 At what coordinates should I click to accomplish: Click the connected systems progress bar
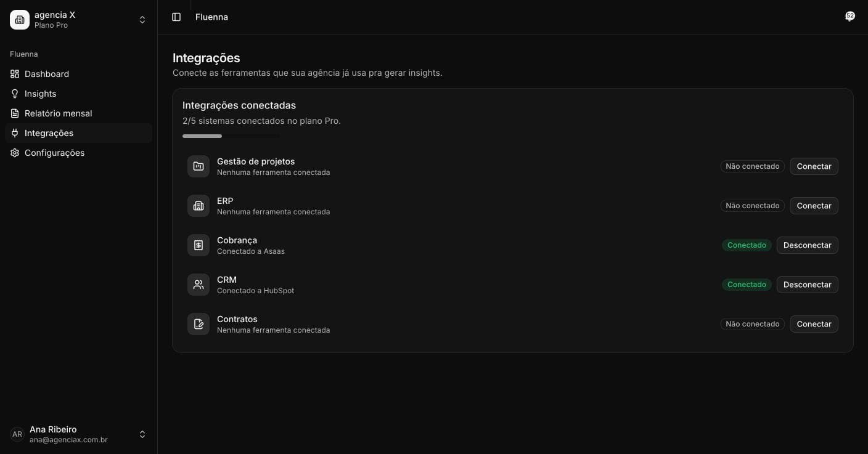[231, 136]
